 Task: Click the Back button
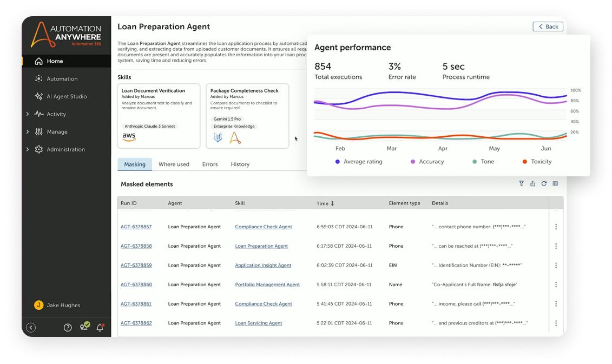pyautogui.click(x=548, y=27)
